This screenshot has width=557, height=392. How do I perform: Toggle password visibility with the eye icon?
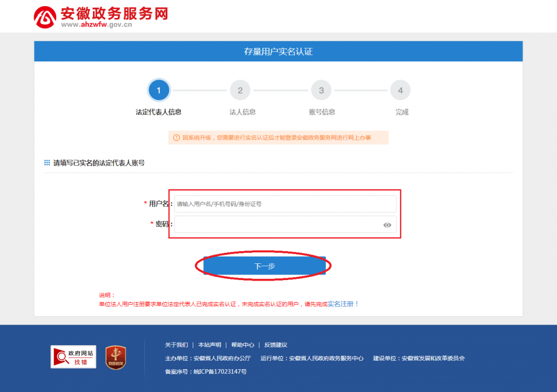(388, 224)
